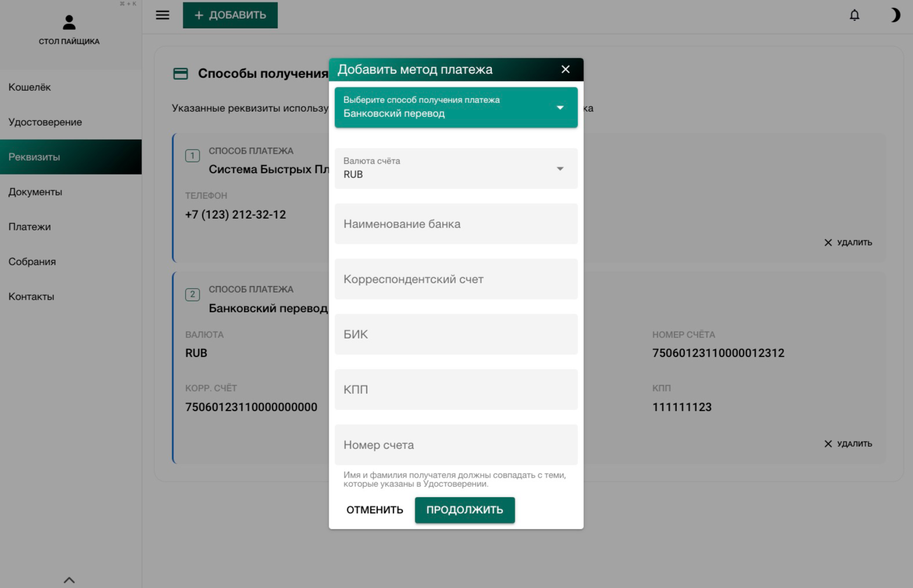The width and height of the screenshot is (913, 588).
Task: Click the credit card icon beside heading
Action: (181, 74)
